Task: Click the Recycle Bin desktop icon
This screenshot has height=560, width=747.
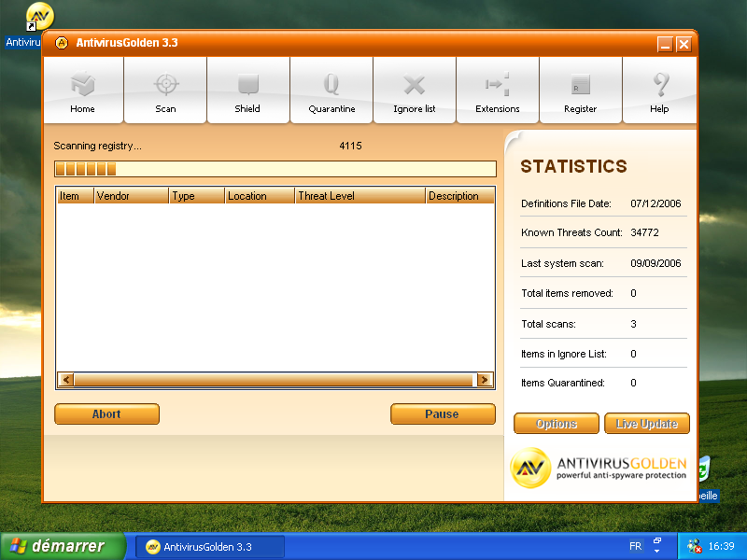Action: pos(705,469)
